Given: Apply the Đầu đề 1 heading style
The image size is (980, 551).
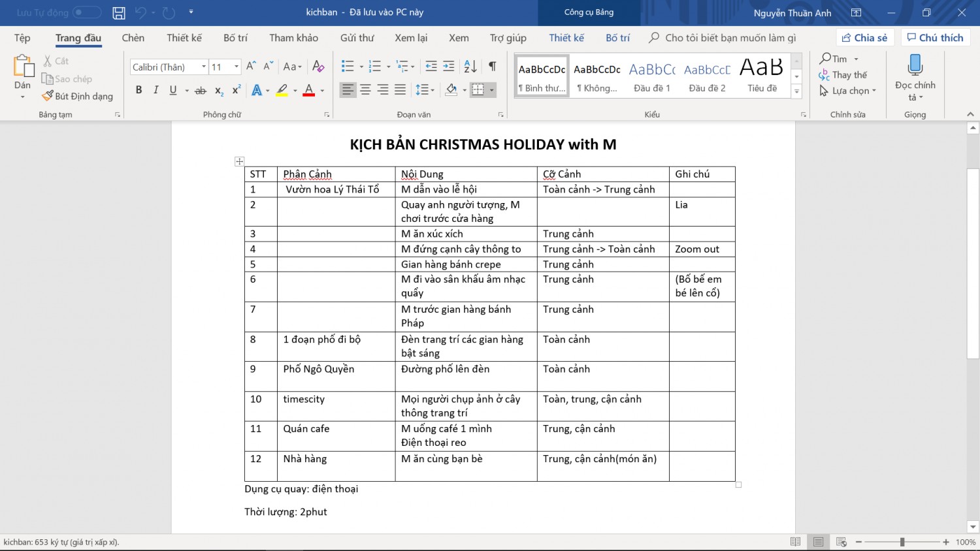Looking at the screenshot, I should 652,76.
